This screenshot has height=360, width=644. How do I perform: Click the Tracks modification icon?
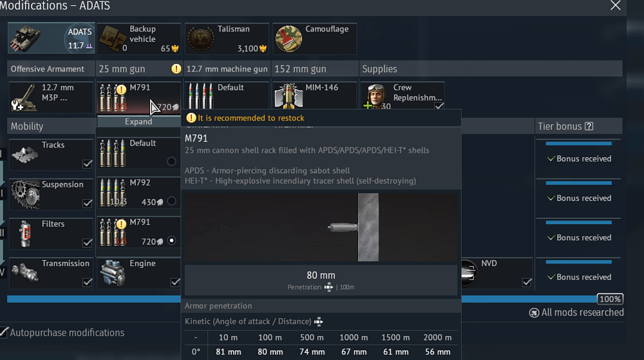click(24, 156)
